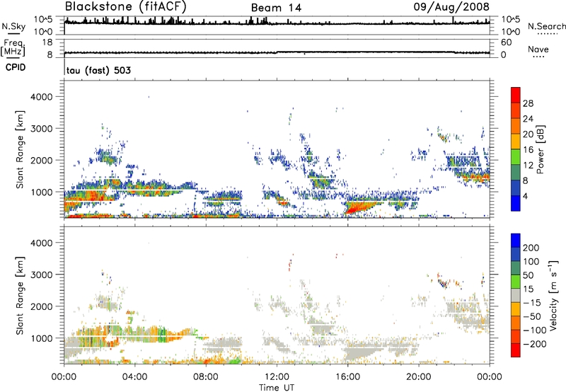Click the Power [dB] colorbar title
566x392 pixels.
pos(540,149)
